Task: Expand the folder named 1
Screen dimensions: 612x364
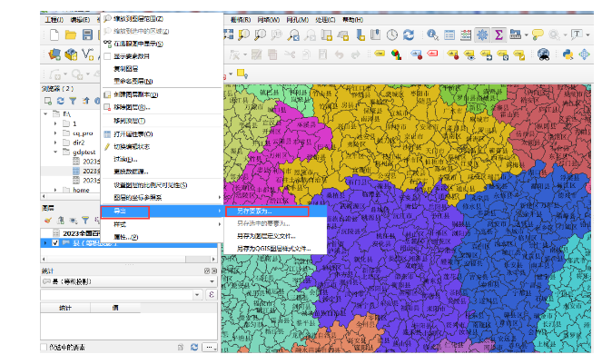Action: click(55, 123)
